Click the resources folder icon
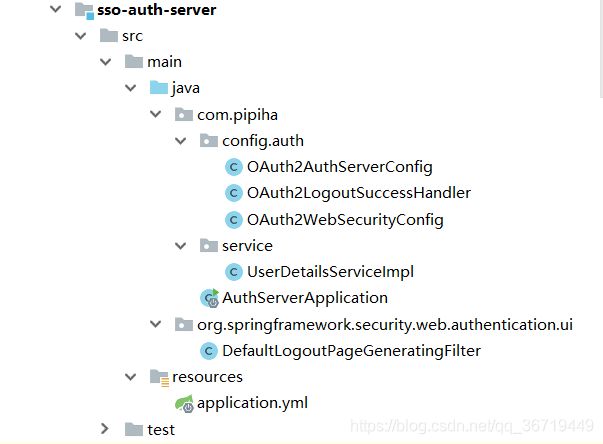 [x=159, y=377]
